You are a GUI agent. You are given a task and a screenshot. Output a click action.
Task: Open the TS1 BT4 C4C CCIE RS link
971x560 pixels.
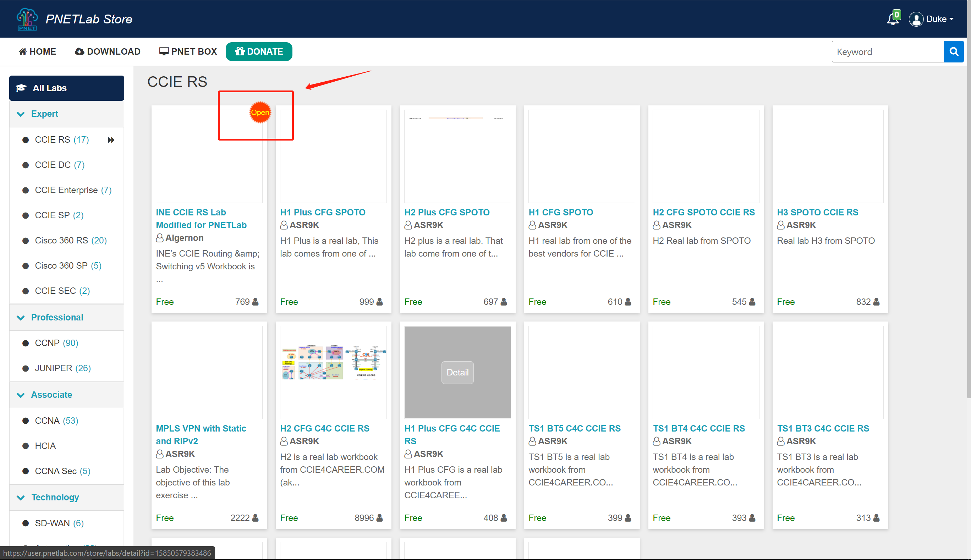pyautogui.click(x=699, y=428)
